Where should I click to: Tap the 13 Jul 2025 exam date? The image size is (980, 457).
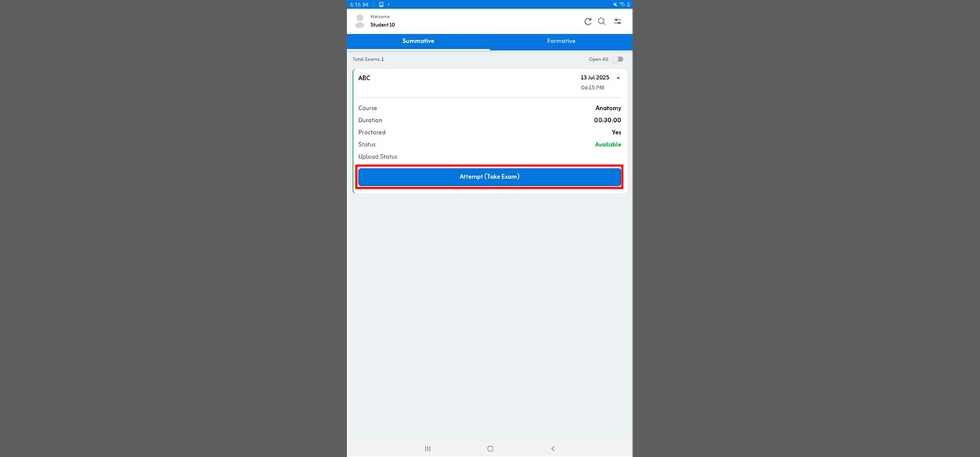[x=595, y=77]
